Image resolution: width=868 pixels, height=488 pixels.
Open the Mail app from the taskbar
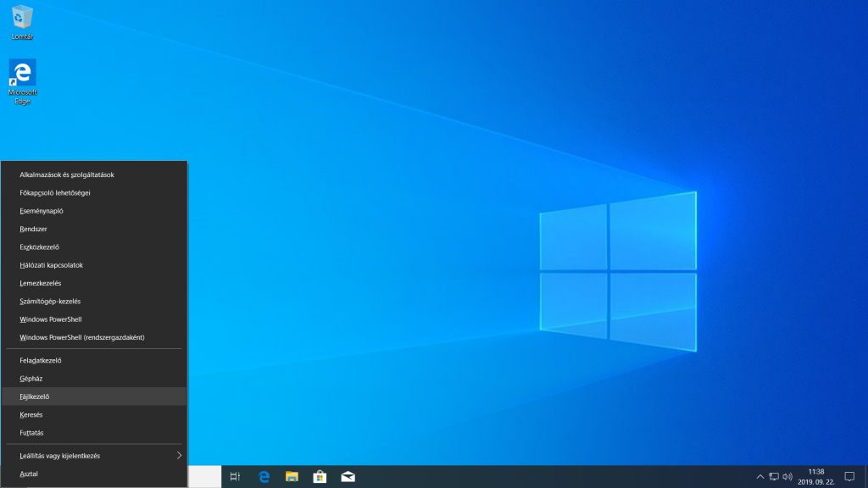(x=348, y=476)
